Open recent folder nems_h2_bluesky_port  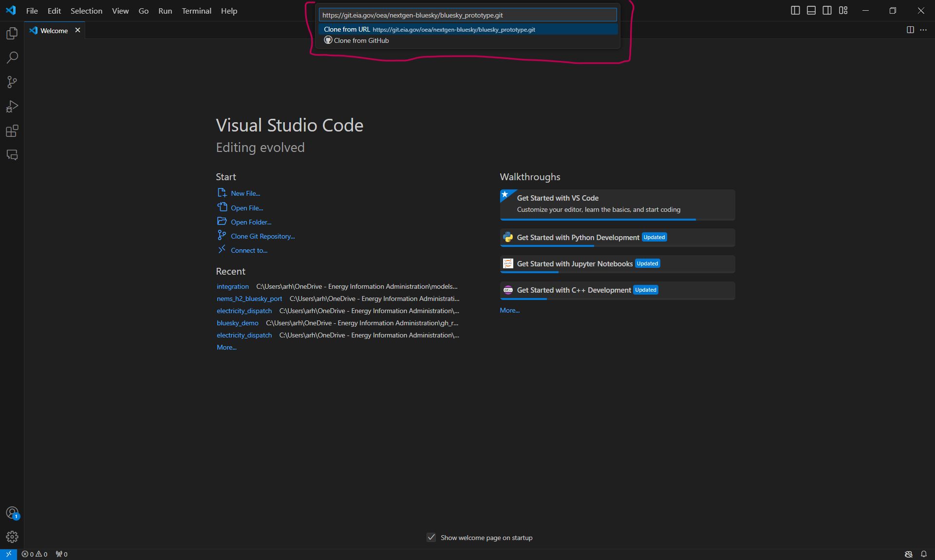point(249,299)
